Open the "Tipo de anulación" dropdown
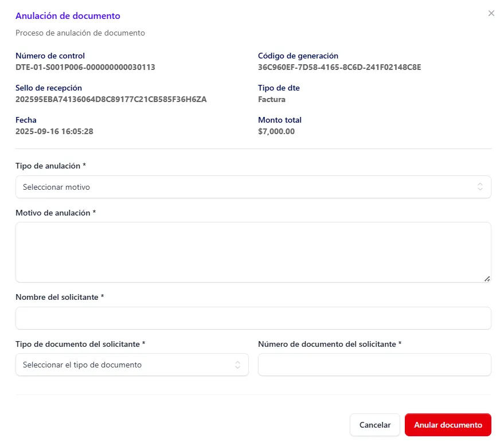 tap(252, 186)
